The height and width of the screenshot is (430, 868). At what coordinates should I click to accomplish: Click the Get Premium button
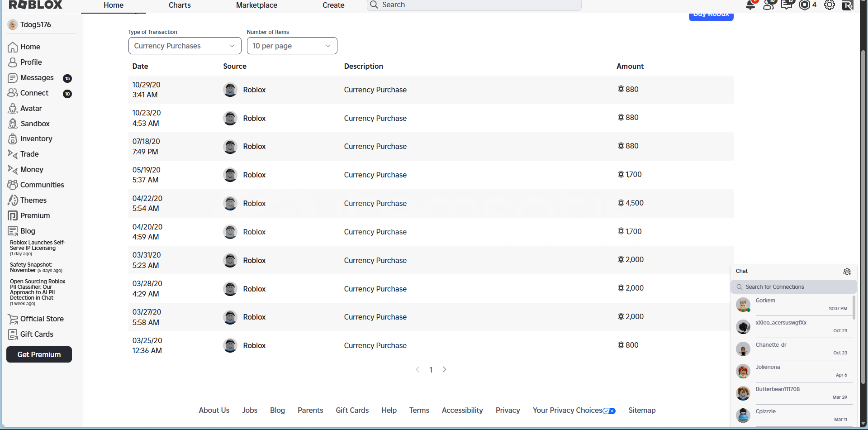click(39, 354)
